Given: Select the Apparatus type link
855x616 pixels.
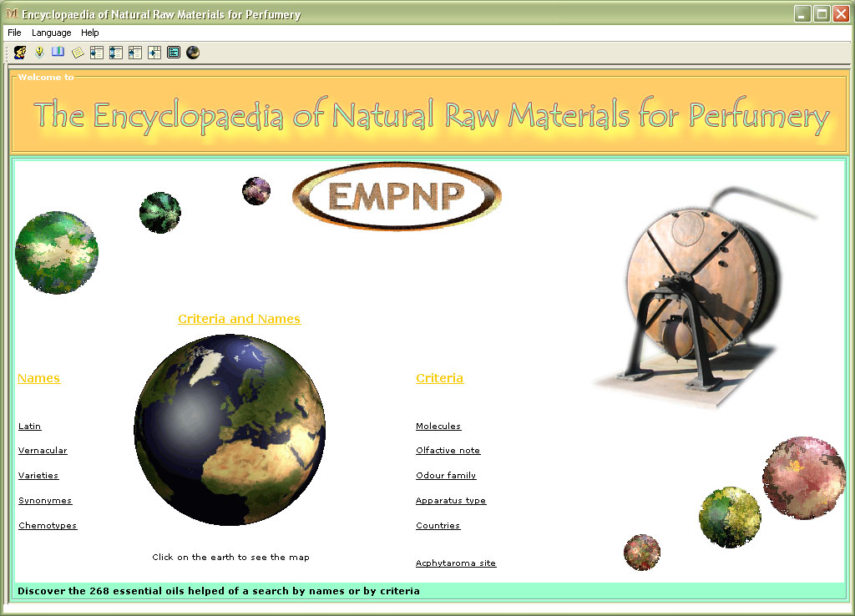Looking at the screenshot, I should coord(450,501).
